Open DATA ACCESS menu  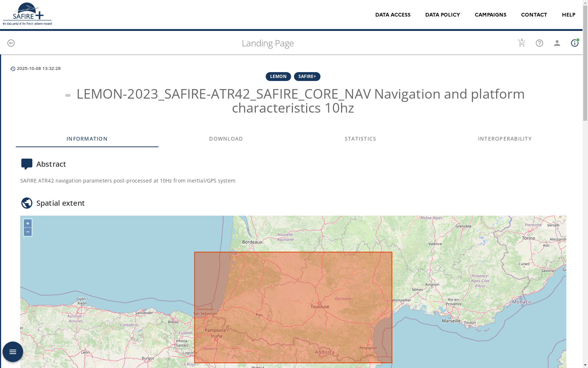tap(393, 15)
